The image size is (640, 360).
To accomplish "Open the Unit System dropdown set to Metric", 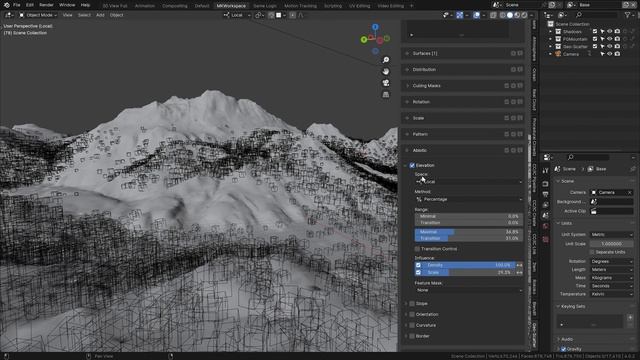I will pos(612,235).
